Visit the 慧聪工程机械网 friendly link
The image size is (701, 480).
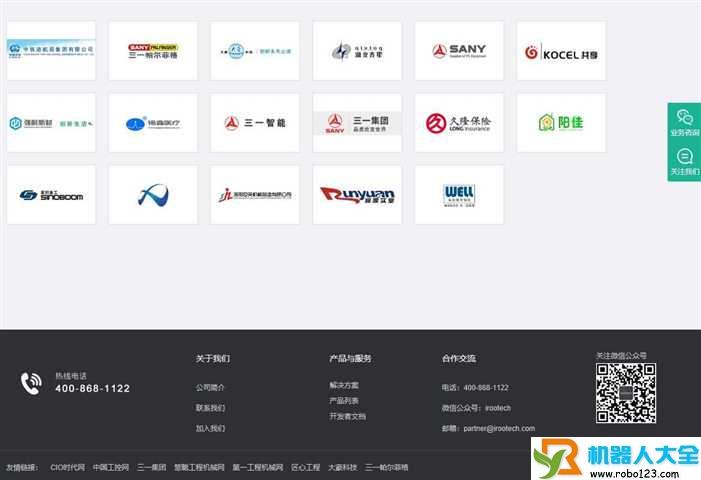(199, 467)
